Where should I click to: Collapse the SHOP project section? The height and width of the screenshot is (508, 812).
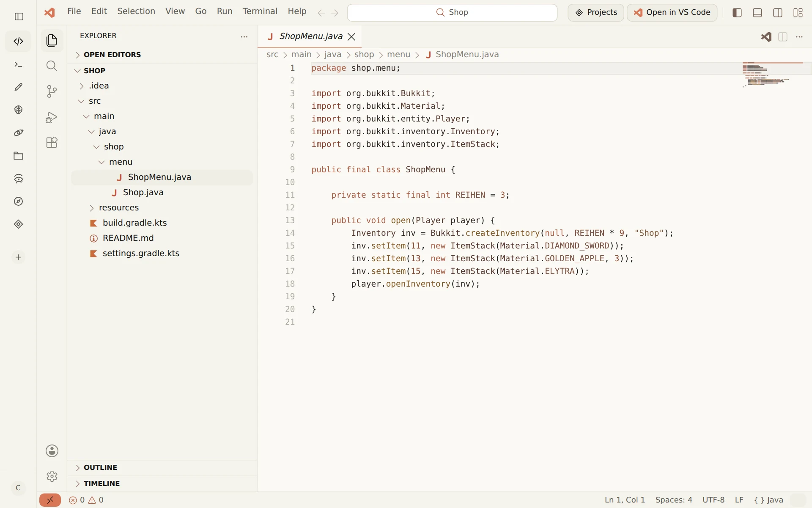(x=162, y=71)
